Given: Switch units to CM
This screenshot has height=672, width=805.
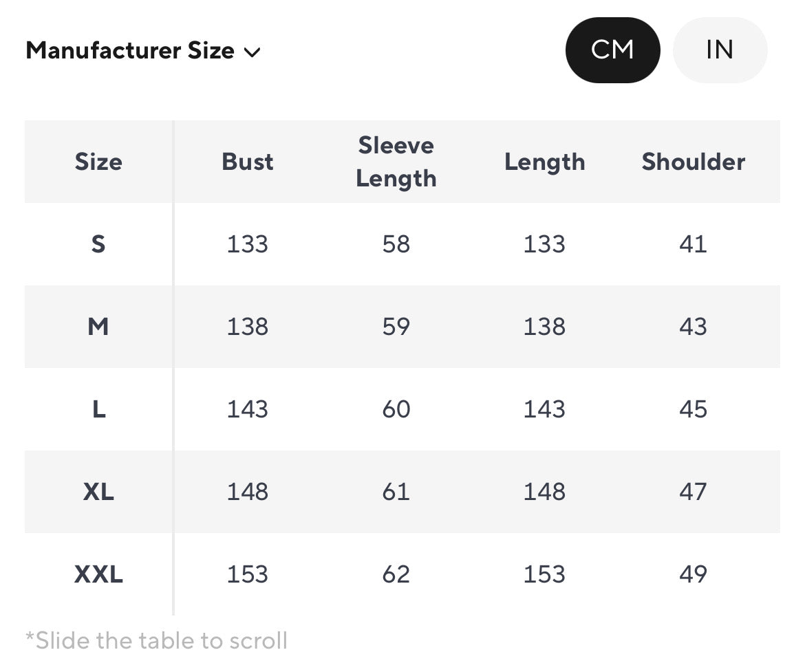Looking at the screenshot, I should 612,50.
